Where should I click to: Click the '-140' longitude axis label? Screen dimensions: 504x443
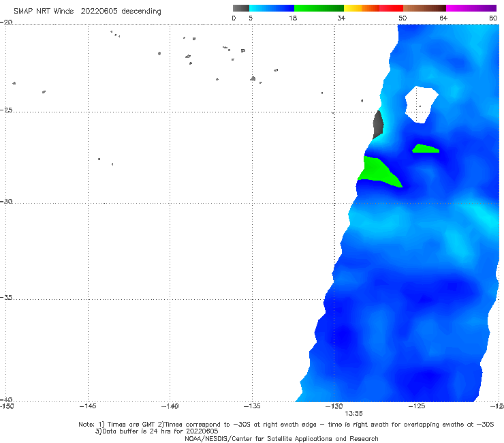point(170,406)
